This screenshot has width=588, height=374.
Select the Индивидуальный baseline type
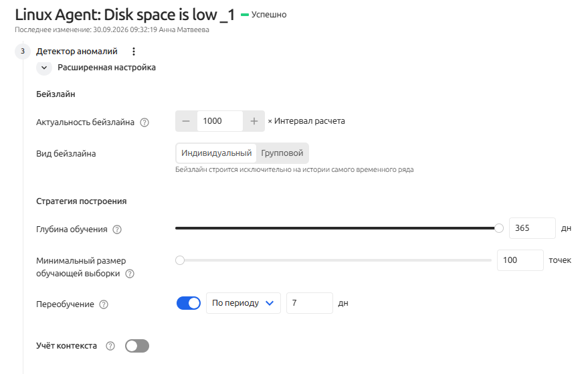(216, 153)
